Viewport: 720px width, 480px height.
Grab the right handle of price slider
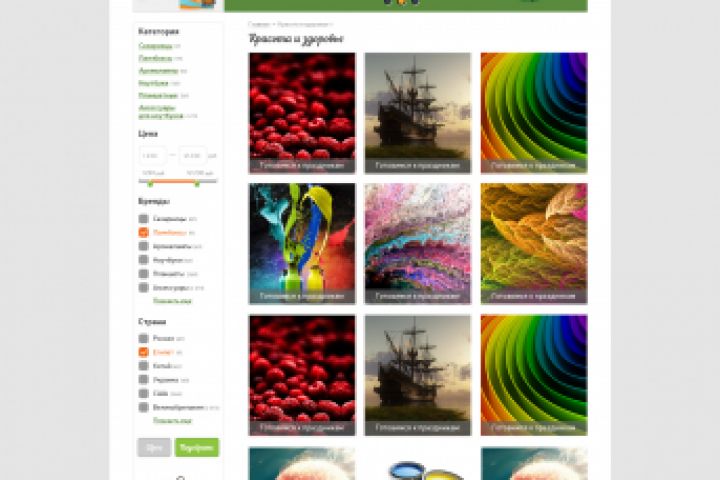[x=197, y=184]
